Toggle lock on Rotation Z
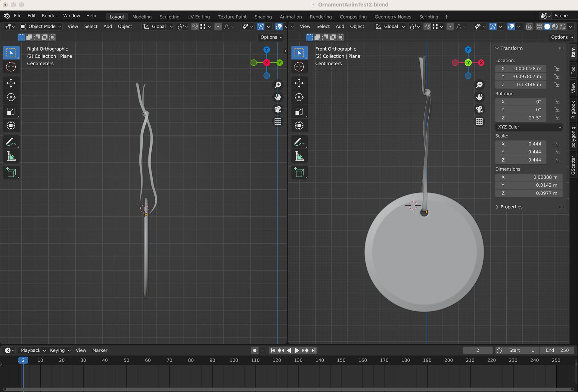Viewport: 578px width, 392px height. [557, 118]
